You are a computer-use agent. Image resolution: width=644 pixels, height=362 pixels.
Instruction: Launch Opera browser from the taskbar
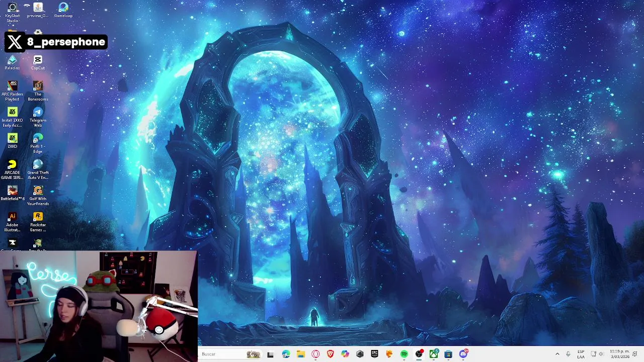[315, 354]
